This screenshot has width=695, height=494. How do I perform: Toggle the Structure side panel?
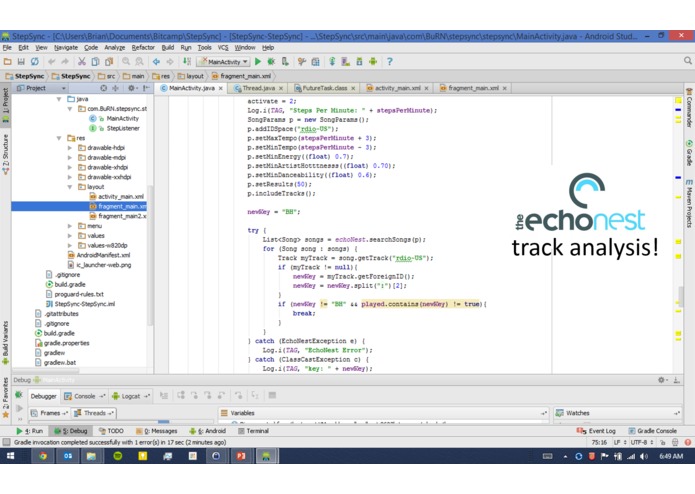[5, 154]
